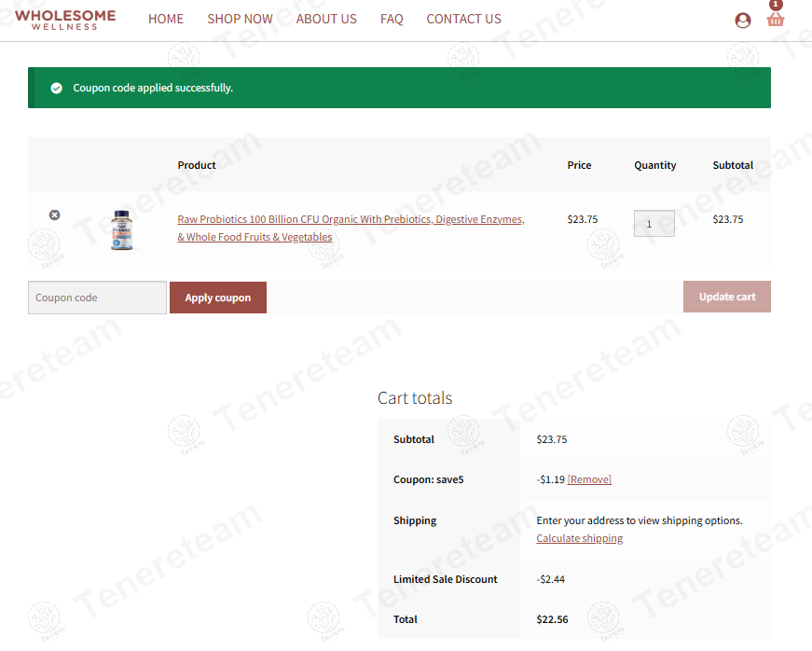Open the Raw Probiotics 100 Billion CFU product link

(x=351, y=220)
